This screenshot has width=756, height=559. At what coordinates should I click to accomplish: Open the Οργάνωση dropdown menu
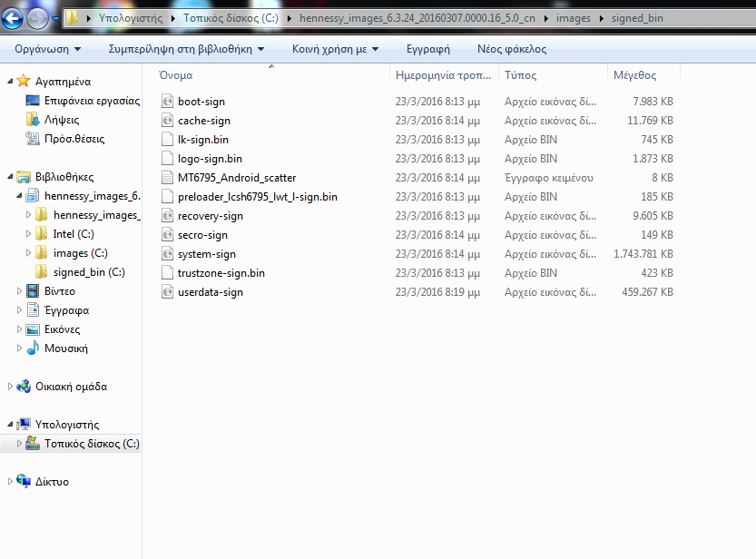47,49
